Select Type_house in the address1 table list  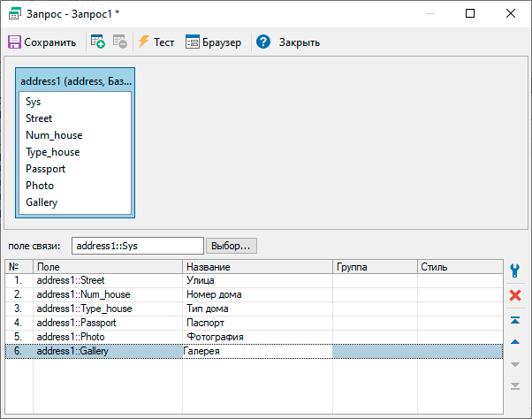click(53, 152)
